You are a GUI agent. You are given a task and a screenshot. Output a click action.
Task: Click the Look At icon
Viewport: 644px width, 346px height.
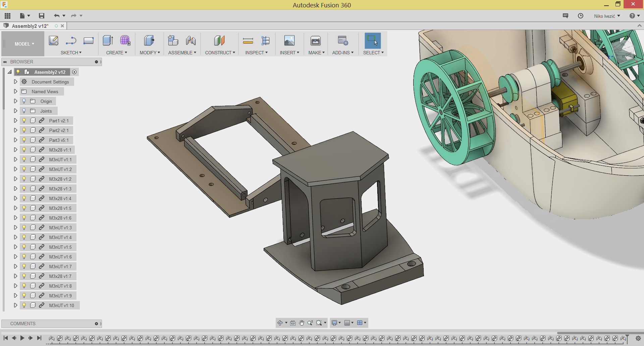(x=293, y=323)
